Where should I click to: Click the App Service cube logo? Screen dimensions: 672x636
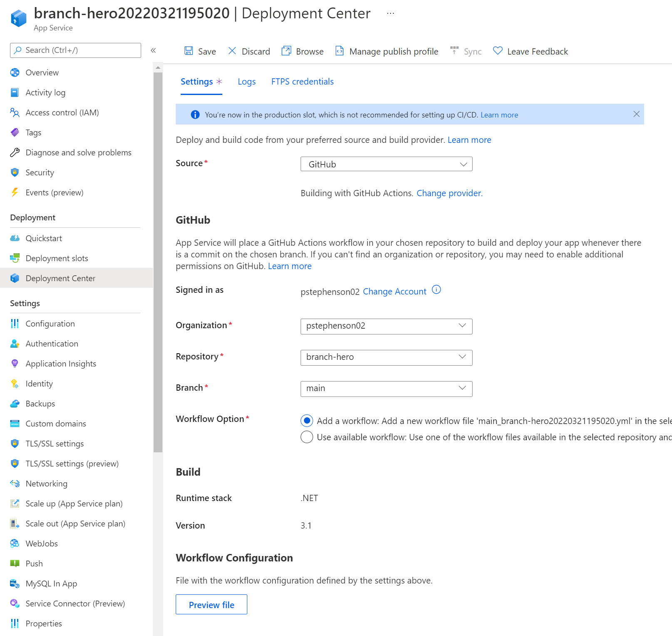19,18
